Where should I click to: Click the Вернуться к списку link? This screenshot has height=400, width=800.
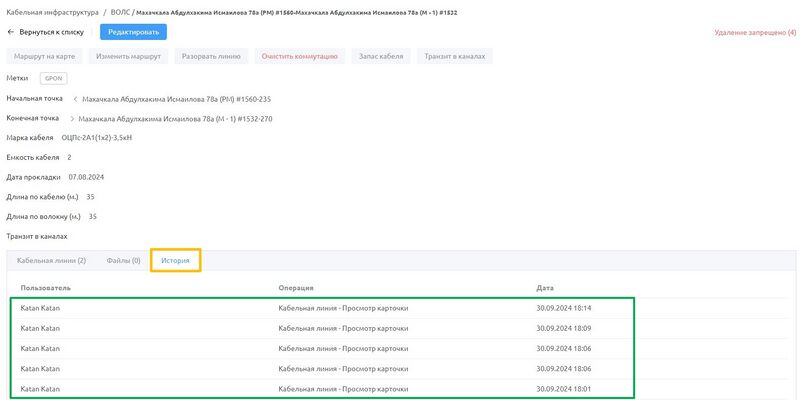coord(51,32)
